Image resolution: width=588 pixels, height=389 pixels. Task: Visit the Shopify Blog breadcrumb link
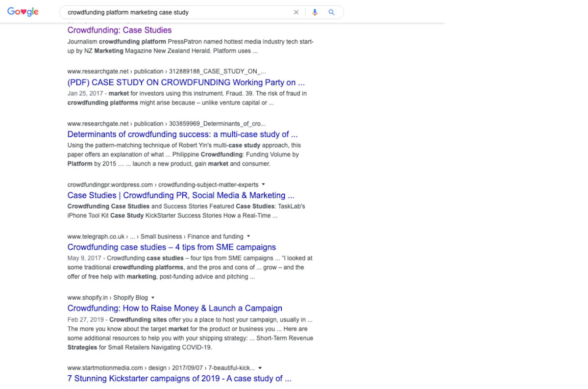click(x=130, y=297)
